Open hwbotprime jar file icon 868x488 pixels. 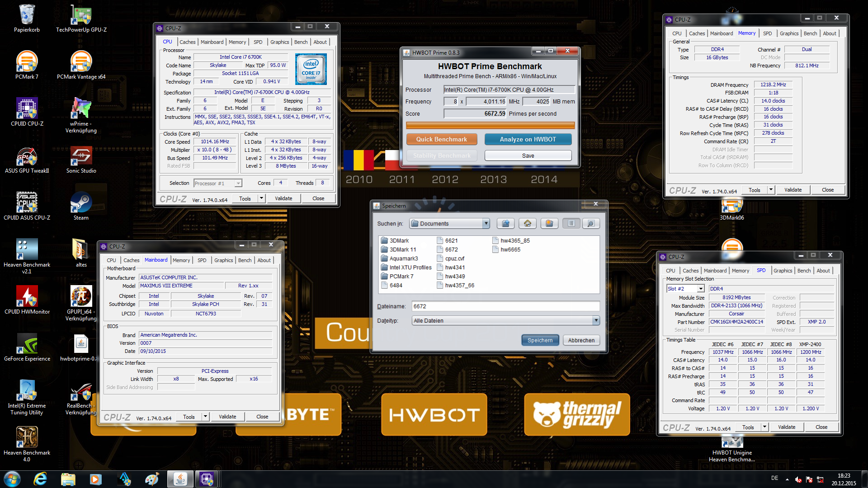coord(81,347)
